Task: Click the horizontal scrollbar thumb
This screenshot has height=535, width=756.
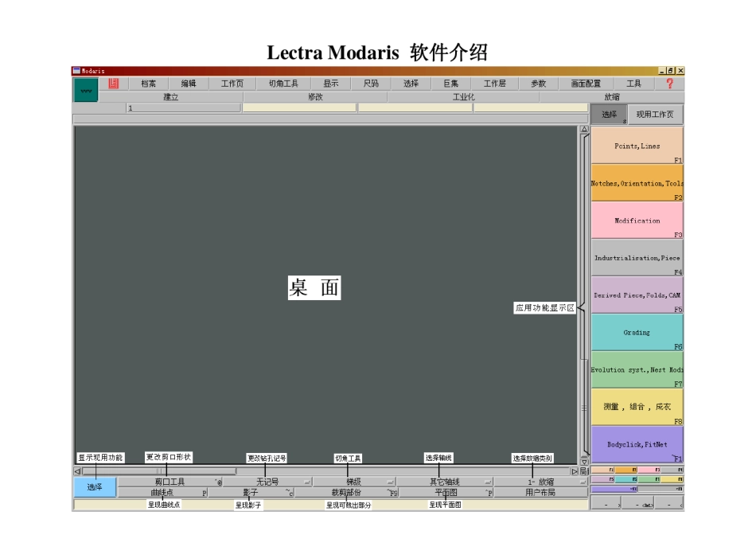Action: (159, 471)
